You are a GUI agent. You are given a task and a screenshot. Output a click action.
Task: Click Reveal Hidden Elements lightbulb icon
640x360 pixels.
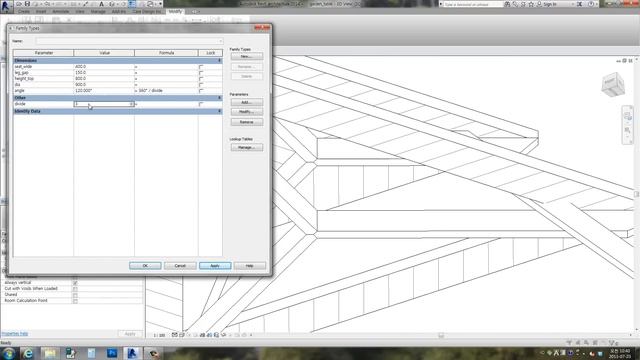(230, 335)
